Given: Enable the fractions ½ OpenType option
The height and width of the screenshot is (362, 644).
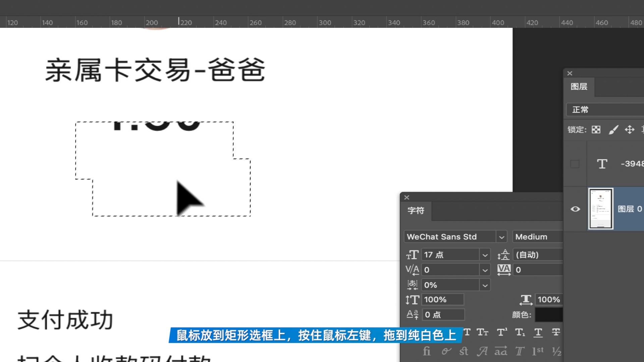Looking at the screenshot, I should (556, 351).
